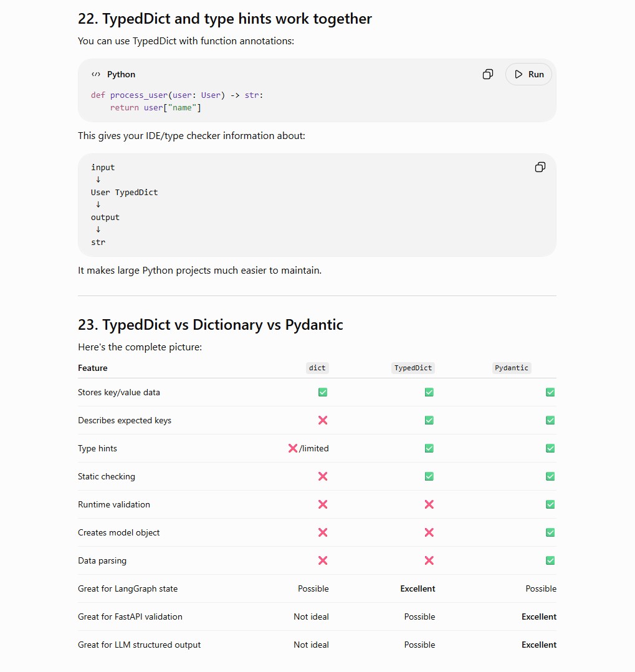Viewport: 635px width, 672px height.
Task: Click TypedDict's green check in Static checking row
Action: tap(429, 476)
